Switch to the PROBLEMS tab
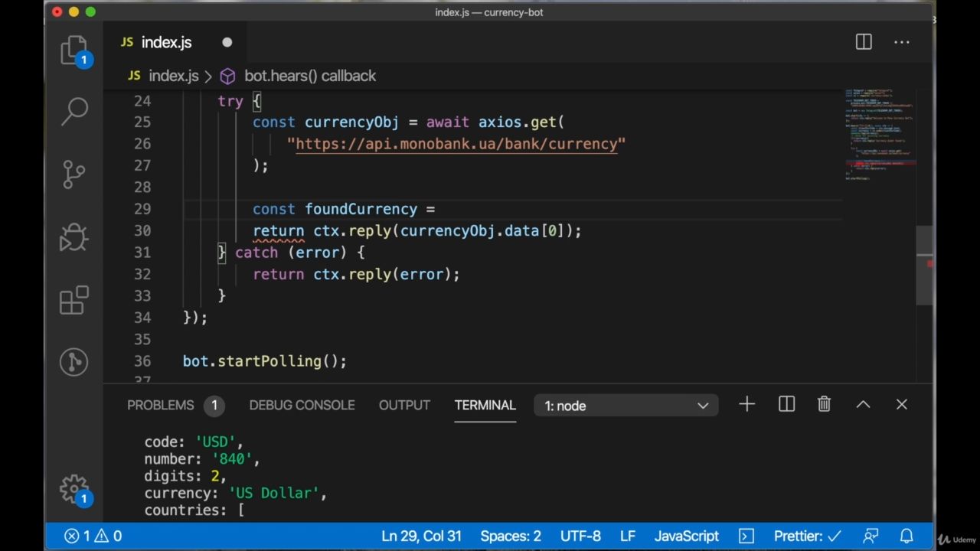The image size is (980, 551). [161, 405]
